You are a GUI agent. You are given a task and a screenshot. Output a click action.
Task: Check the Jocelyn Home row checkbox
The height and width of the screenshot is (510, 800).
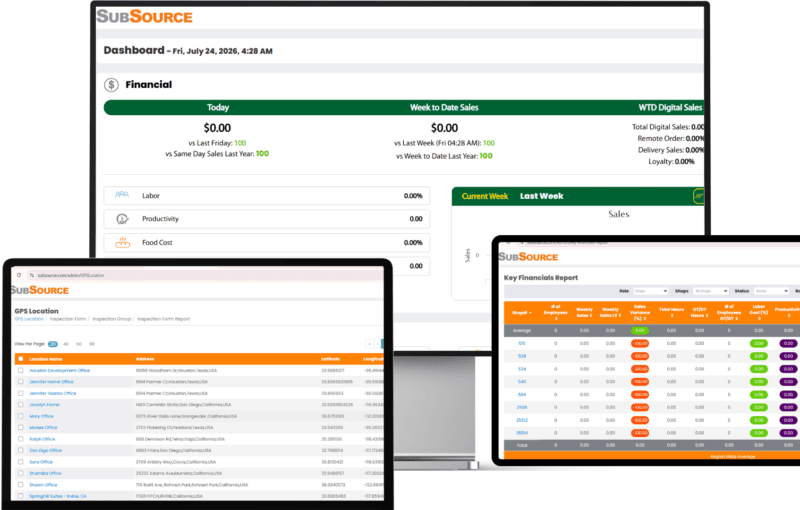20,404
